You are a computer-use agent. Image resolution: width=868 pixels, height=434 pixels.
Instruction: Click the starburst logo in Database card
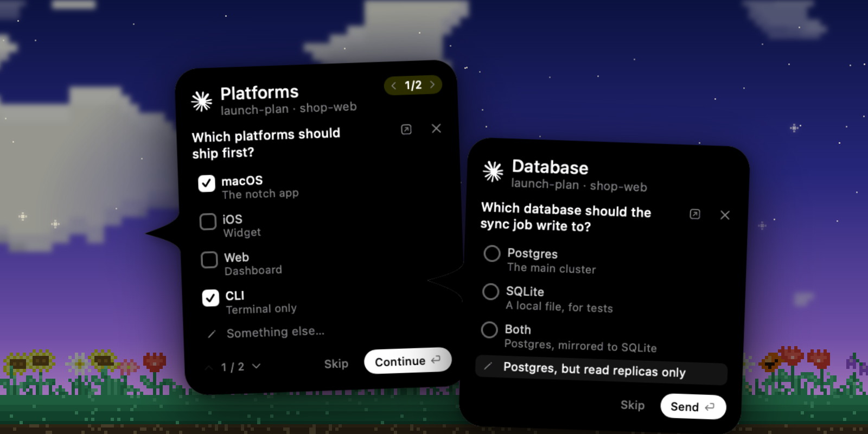tap(493, 171)
